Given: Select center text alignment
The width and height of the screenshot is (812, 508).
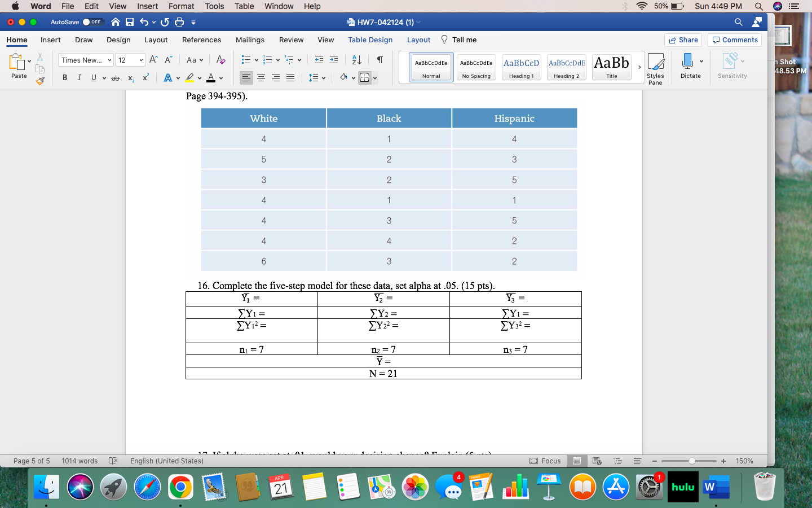Looking at the screenshot, I should pyautogui.click(x=261, y=77).
